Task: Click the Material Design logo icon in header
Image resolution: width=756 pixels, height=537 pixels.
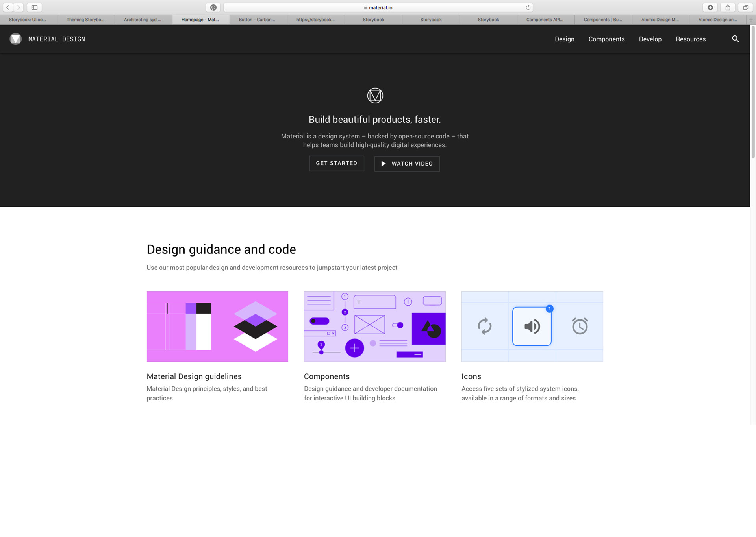Action: (x=16, y=39)
